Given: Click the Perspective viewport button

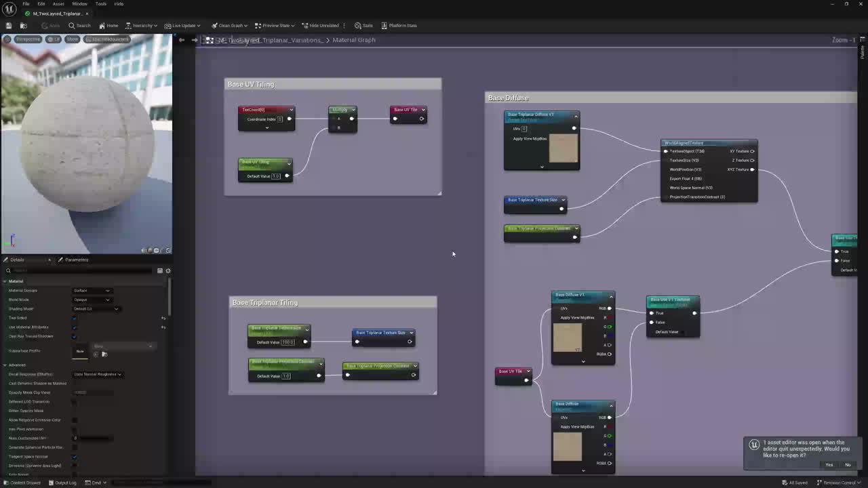Looking at the screenshot, I should [x=28, y=39].
